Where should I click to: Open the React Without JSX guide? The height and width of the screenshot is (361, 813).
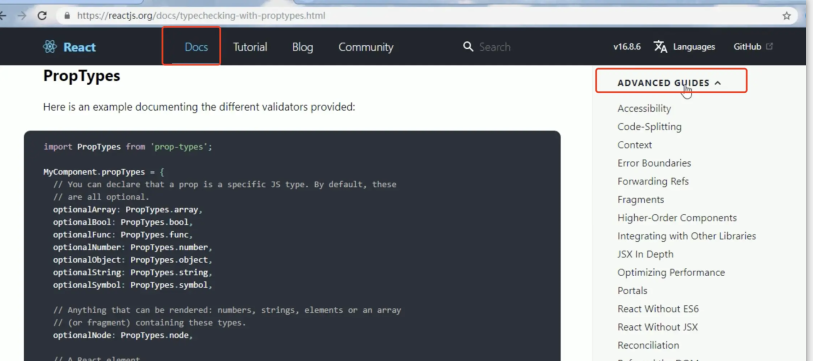[x=657, y=327]
